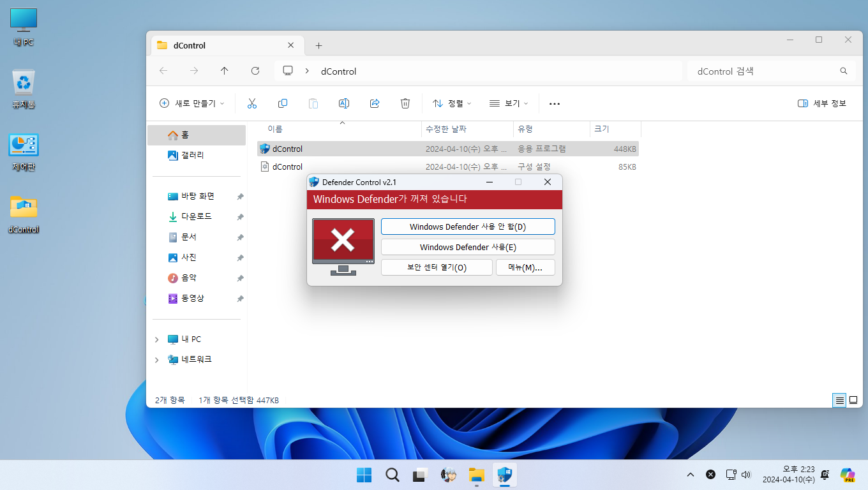Click dControl in the address bar
Viewport: 868px width, 490px height.
tap(338, 71)
